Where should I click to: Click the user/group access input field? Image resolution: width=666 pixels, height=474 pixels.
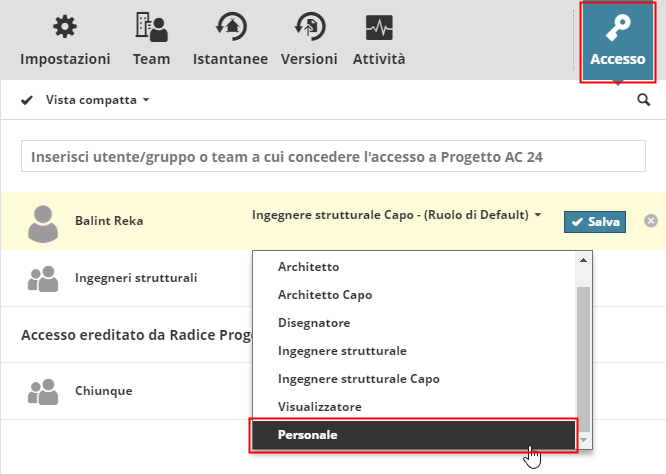pos(333,157)
